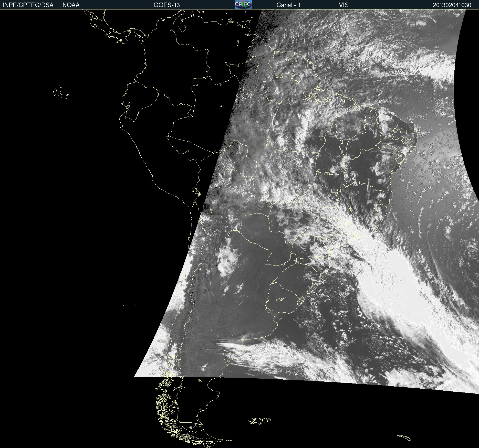Viewport: 479px width, 448px height.
Task: Click the INPE/CPTEC/DSA header text
Action: pyautogui.click(x=28, y=5)
